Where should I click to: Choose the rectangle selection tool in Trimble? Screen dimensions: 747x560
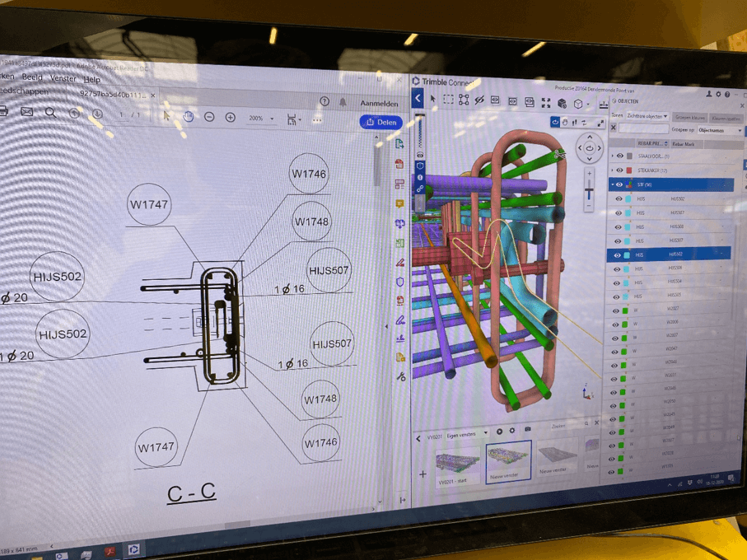448,99
